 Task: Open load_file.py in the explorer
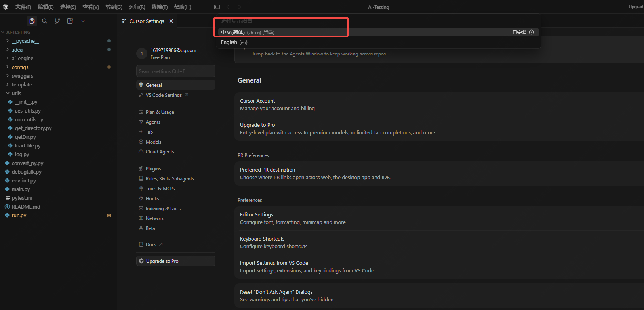point(58,145)
